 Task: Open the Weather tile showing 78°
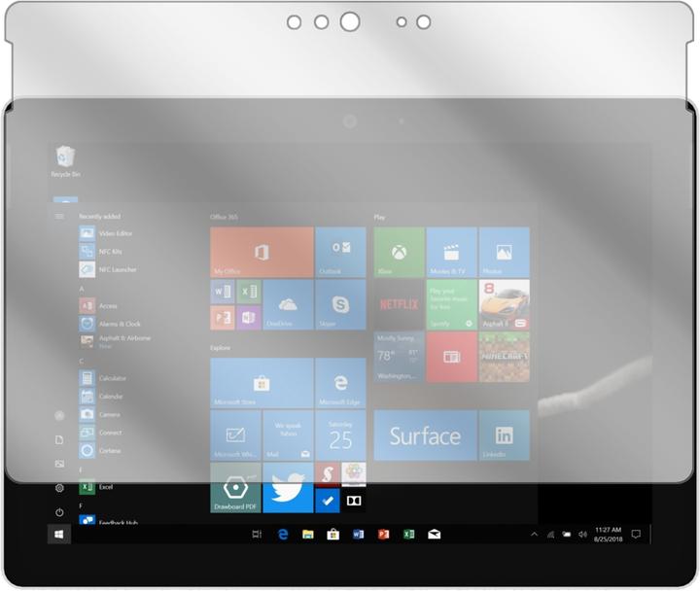(x=400, y=357)
